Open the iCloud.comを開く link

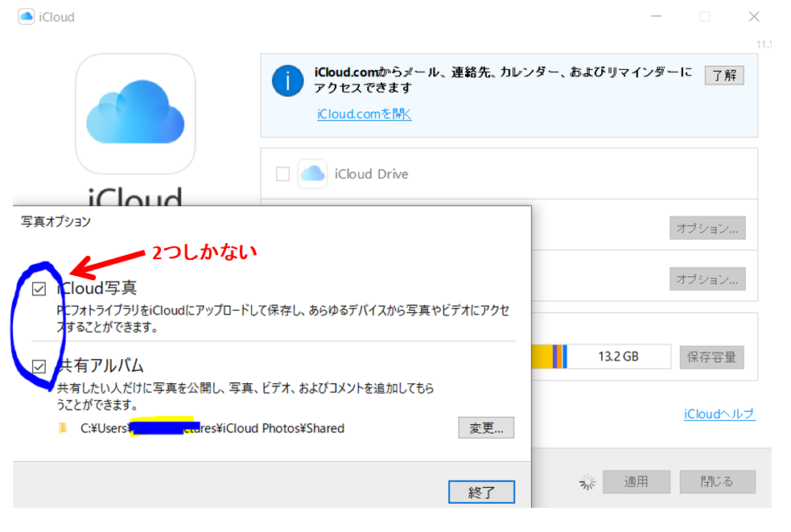click(365, 114)
